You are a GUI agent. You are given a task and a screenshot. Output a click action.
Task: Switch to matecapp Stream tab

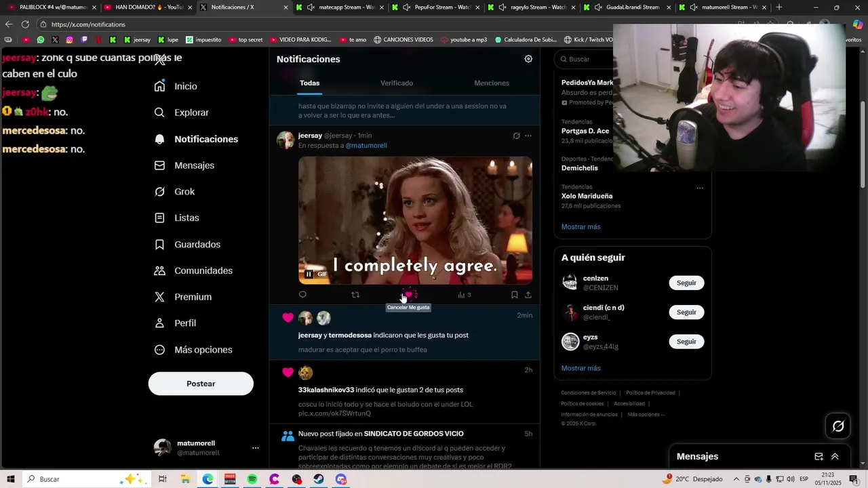click(x=339, y=7)
